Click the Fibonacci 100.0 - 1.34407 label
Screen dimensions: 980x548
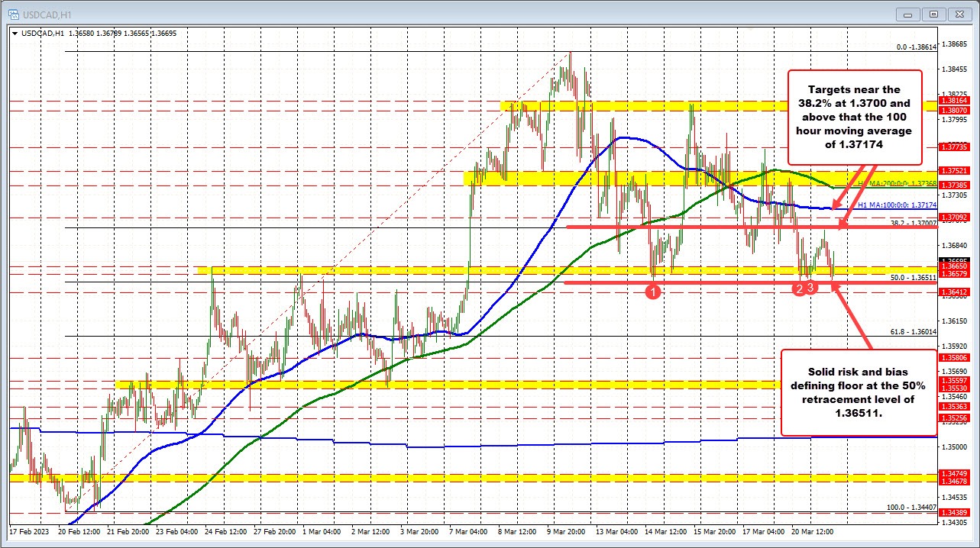pos(912,507)
